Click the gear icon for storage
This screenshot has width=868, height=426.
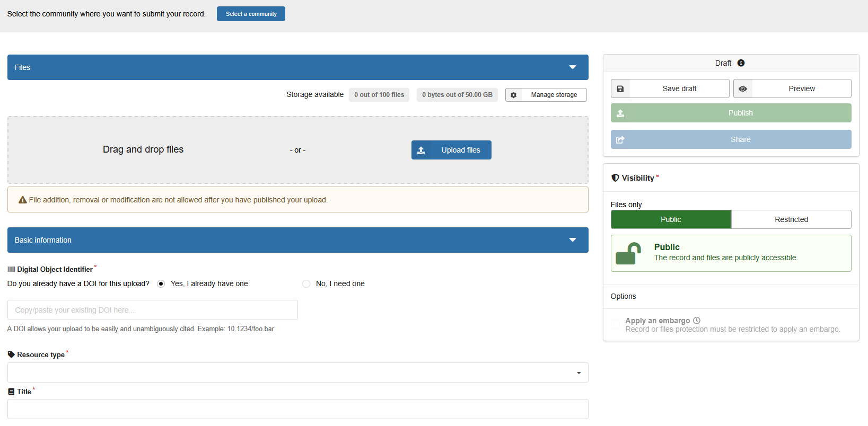[513, 95]
